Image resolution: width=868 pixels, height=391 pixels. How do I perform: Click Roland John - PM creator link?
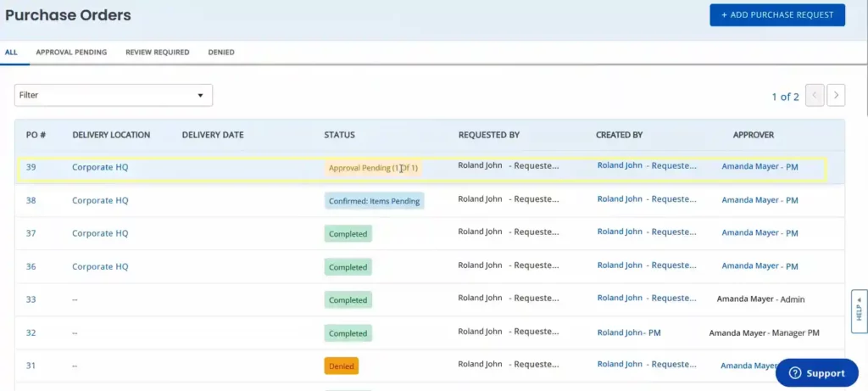628,333
